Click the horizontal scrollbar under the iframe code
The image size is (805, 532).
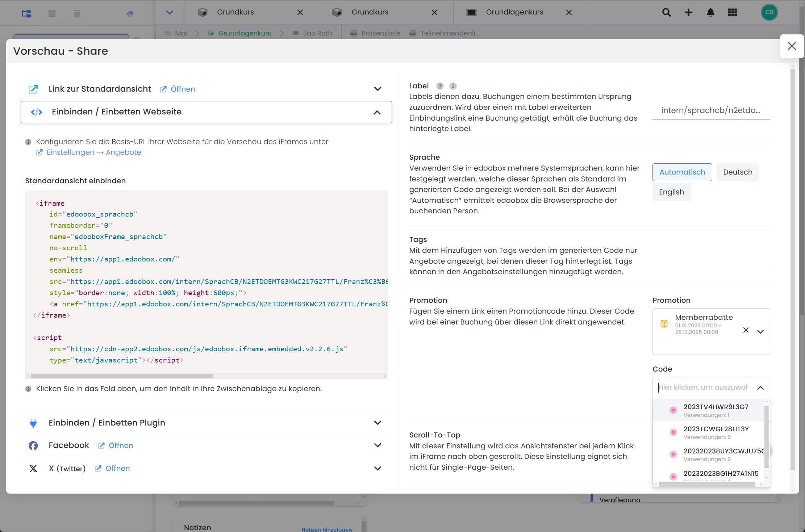click(x=122, y=376)
